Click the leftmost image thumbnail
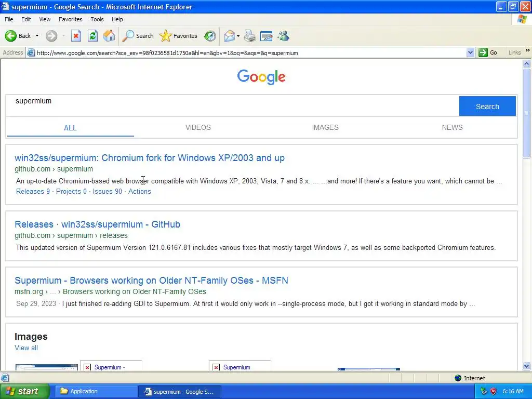 [x=47, y=367]
